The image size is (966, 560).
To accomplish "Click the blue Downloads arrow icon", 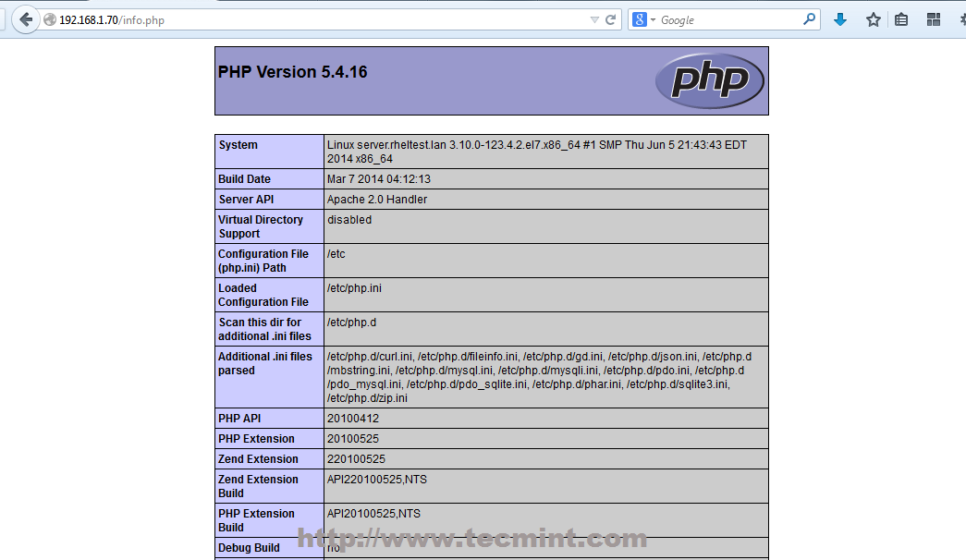I will [840, 19].
